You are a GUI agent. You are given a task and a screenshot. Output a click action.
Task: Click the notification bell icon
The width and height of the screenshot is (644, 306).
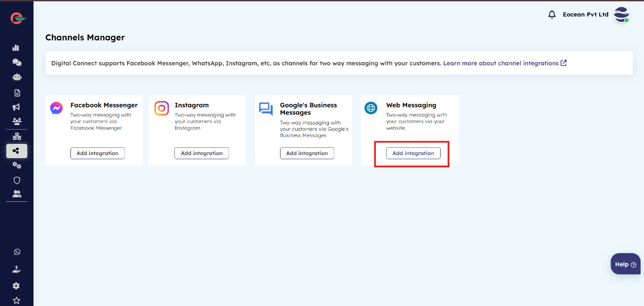point(551,14)
